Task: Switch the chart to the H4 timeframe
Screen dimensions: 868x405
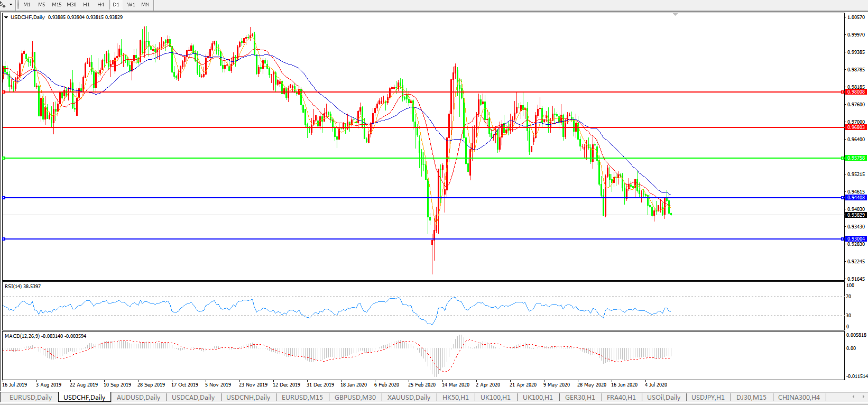Action: click(x=101, y=4)
